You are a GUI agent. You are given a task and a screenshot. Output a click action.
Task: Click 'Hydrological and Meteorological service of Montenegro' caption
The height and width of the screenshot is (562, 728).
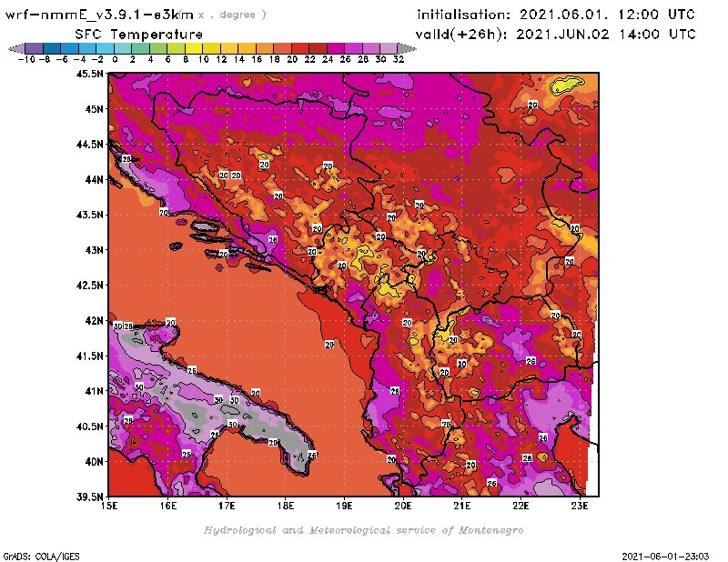click(363, 530)
